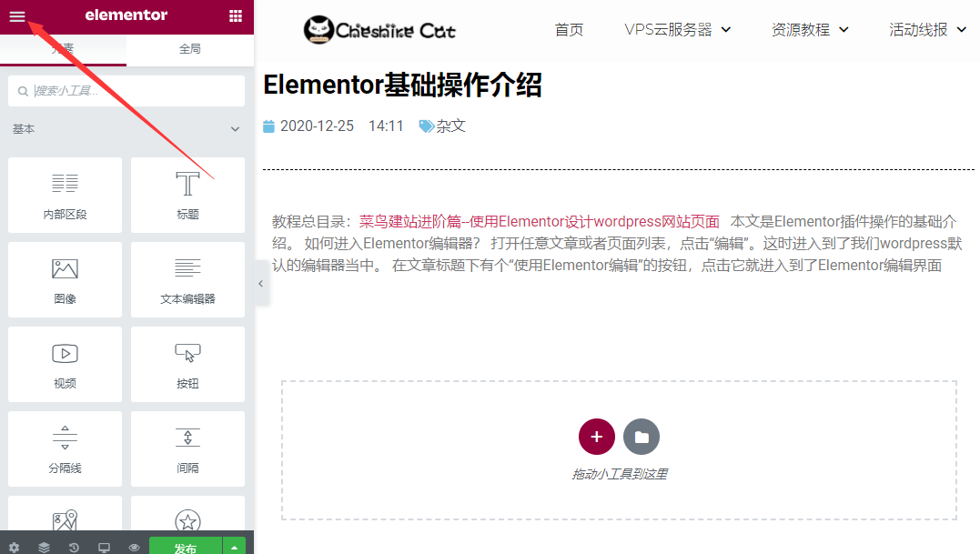Select the Divider widget
The image size is (980, 554).
click(x=64, y=448)
